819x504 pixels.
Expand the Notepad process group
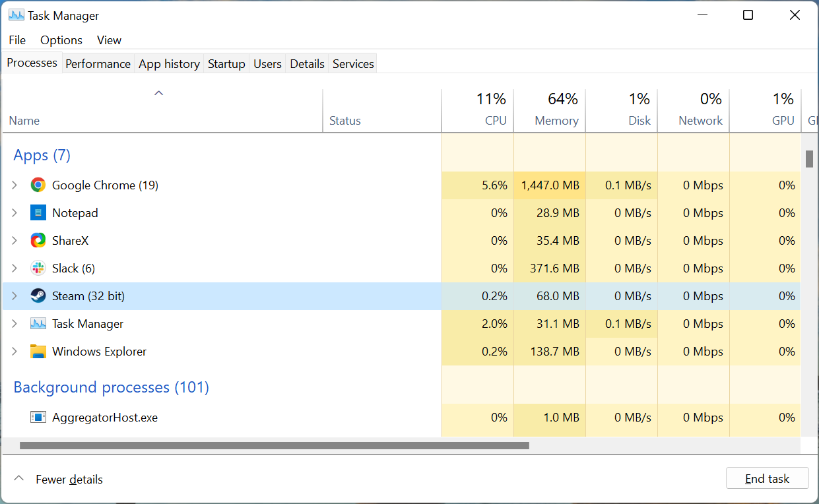click(15, 213)
